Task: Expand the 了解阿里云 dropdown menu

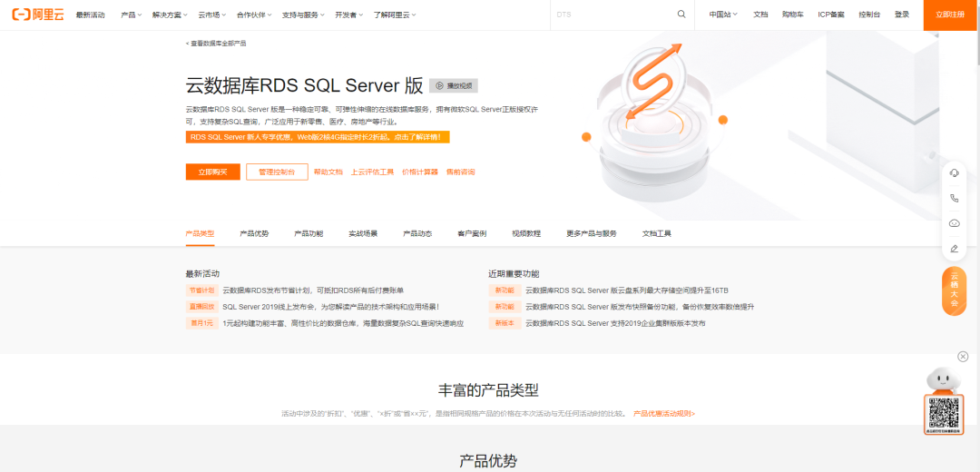Action: (x=395, y=15)
